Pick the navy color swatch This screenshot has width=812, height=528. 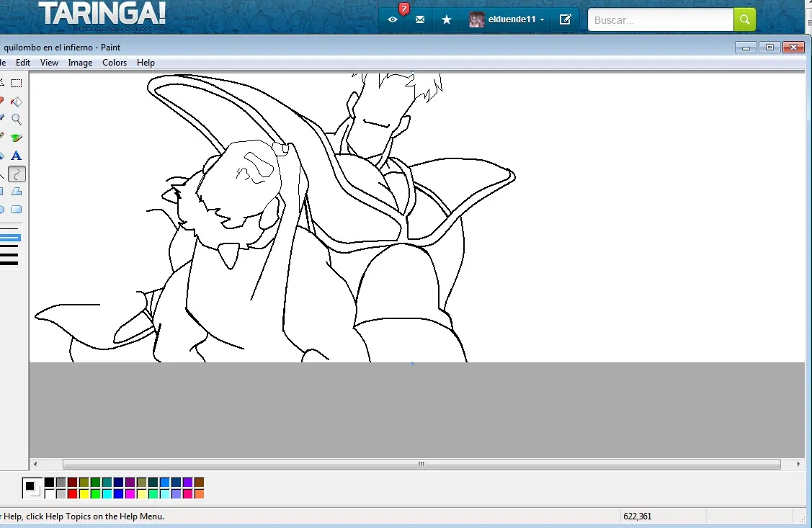pyautogui.click(x=119, y=483)
